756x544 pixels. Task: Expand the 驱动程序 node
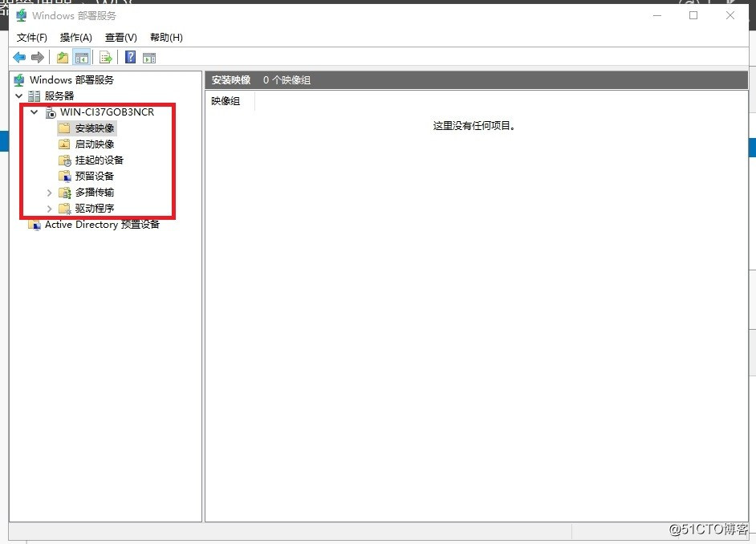point(49,209)
